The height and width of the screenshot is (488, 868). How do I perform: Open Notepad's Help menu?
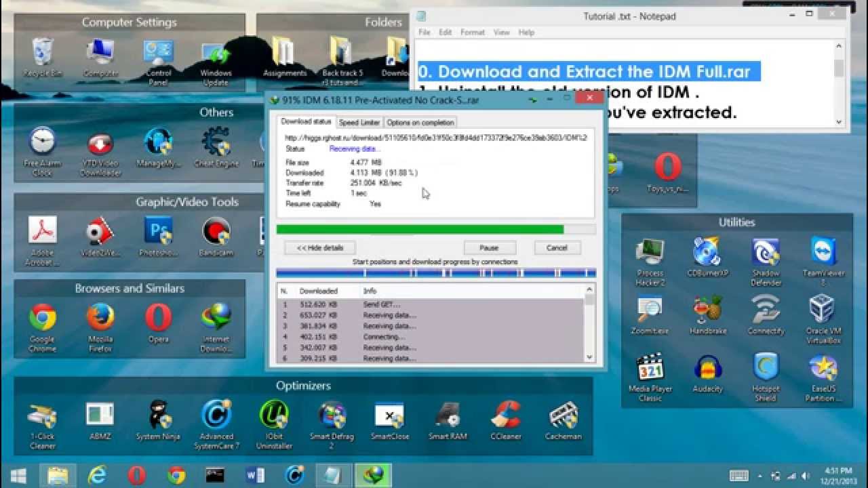526,32
